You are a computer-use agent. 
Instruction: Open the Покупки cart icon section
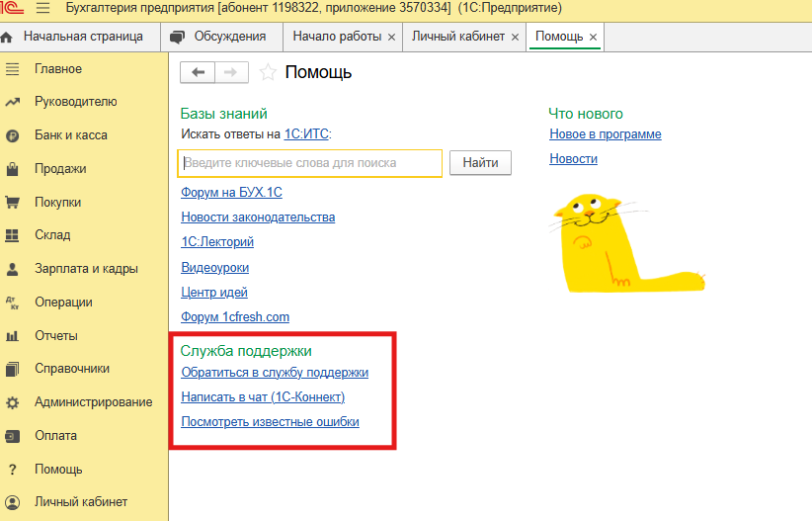point(13,203)
